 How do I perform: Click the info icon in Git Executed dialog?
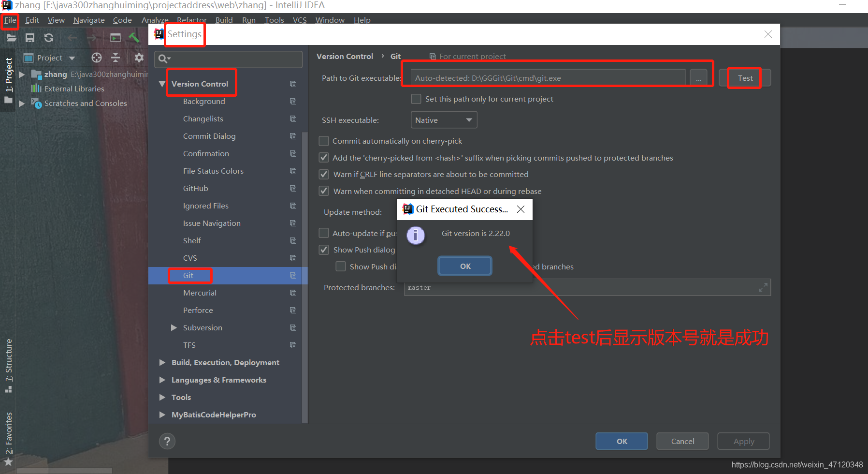[x=416, y=236]
